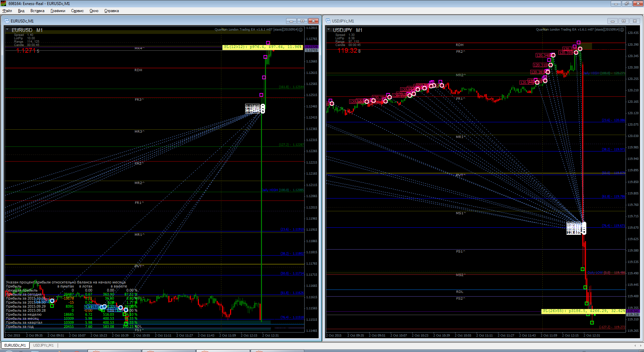Open the Файл menu
644x352 pixels.
[7, 11]
